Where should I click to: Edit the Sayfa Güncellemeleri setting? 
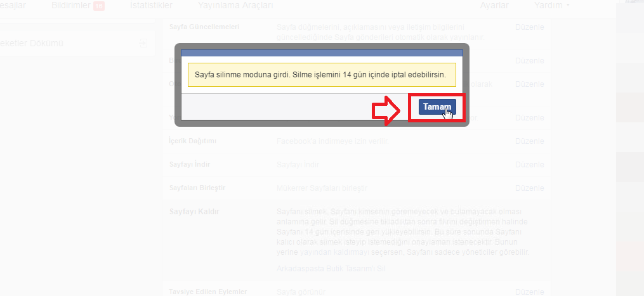pyautogui.click(x=529, y=27)
